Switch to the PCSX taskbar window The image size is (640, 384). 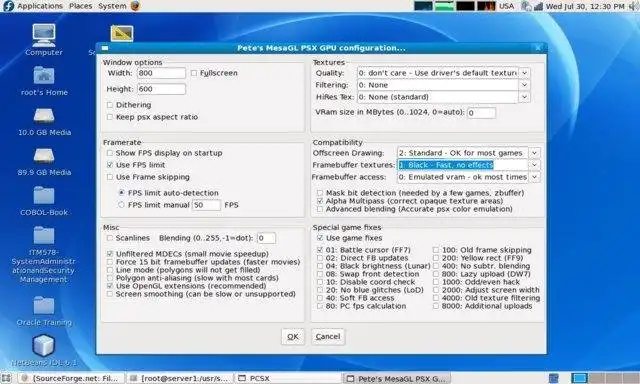[x=288, y=378]
